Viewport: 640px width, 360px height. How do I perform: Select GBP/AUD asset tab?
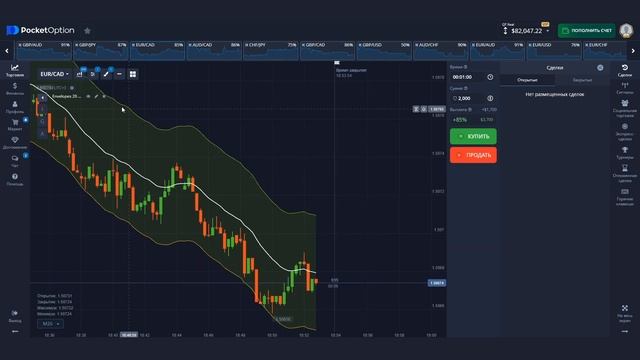(43, 51)
